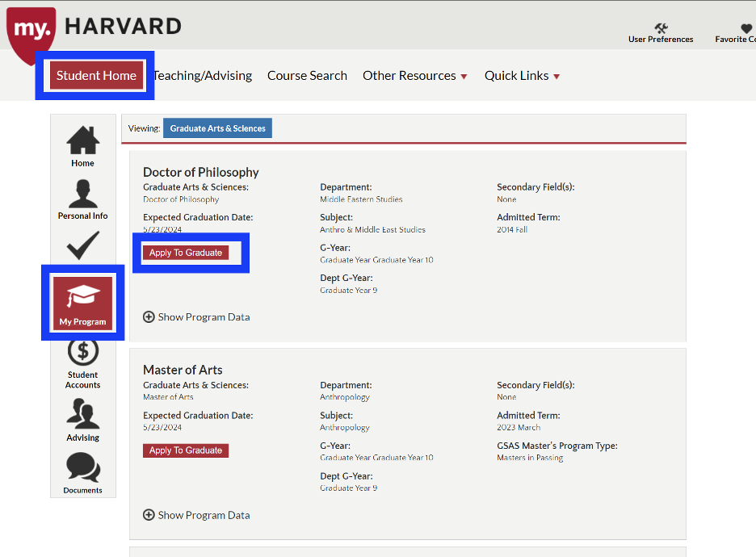Click the my.Harvard shield logo
Image resolution: width=756 pixels, height=557 pixels.
tap(32, 31)
